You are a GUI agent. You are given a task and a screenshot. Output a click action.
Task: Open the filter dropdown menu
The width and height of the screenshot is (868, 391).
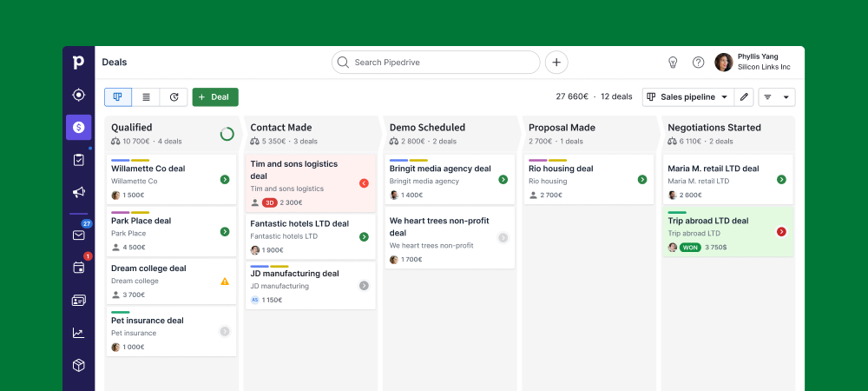[x=776, y=97]
